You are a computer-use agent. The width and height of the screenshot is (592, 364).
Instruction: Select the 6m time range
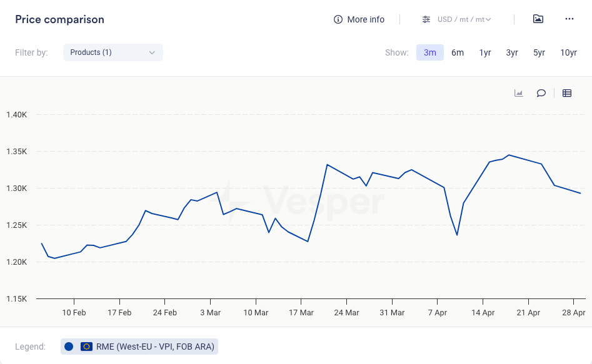point(458,52)
